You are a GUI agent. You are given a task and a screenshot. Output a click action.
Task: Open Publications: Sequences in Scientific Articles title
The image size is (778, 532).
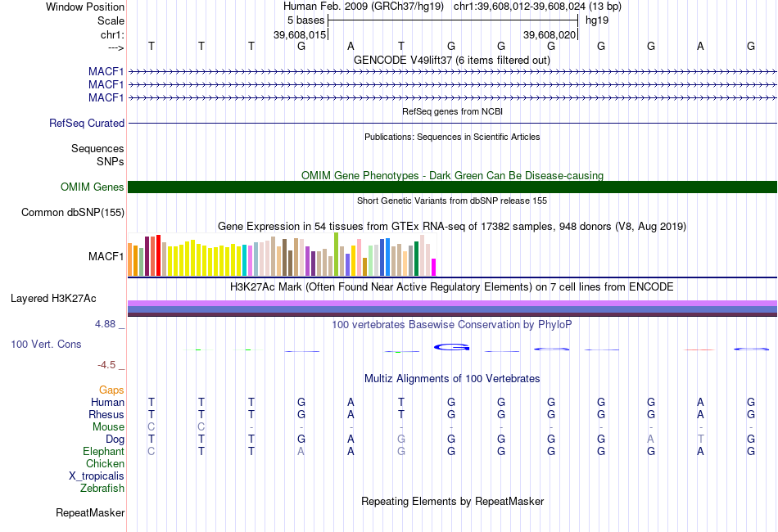click(452, 137)
